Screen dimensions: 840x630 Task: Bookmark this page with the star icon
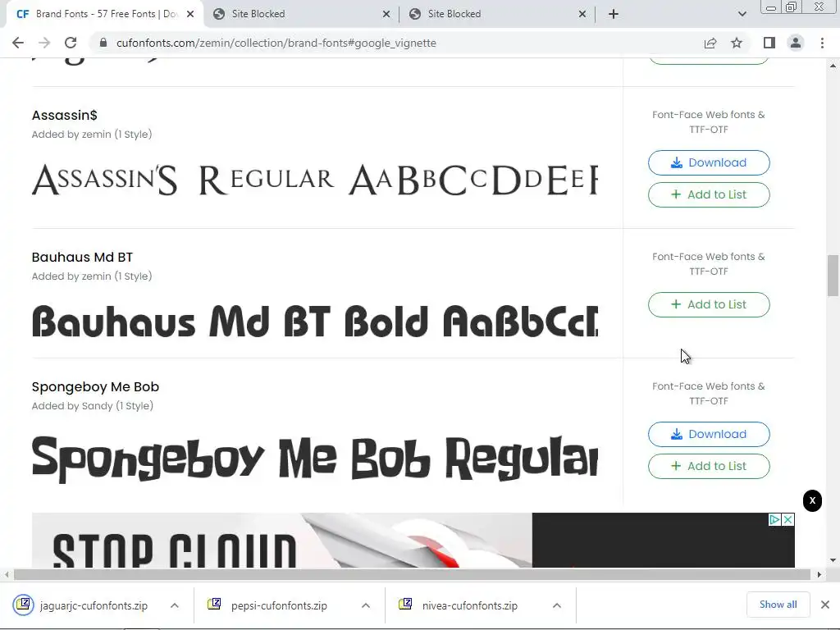coord(737,43)
